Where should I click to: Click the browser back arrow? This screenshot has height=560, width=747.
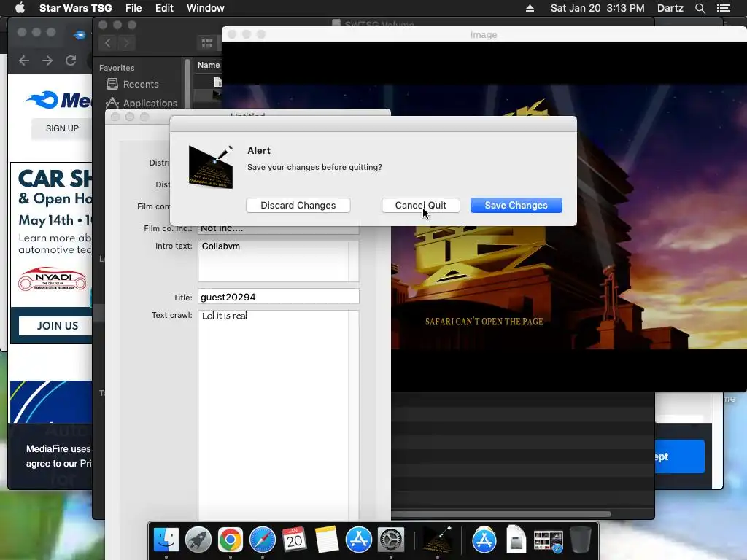pos(24,61)
